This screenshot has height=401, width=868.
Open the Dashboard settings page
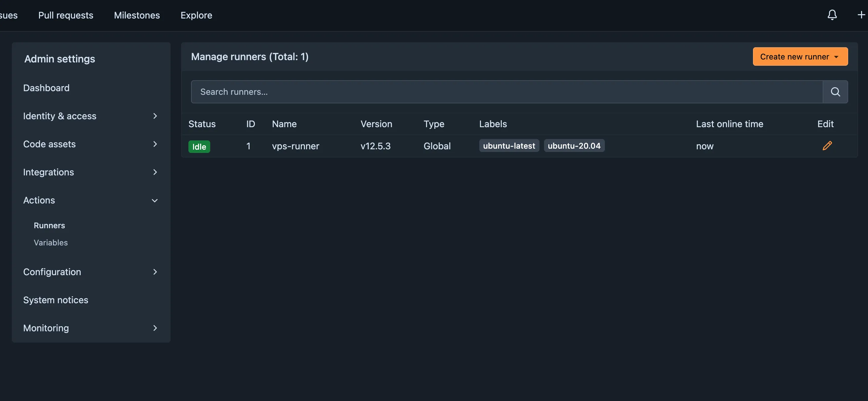tap(46, 88)
